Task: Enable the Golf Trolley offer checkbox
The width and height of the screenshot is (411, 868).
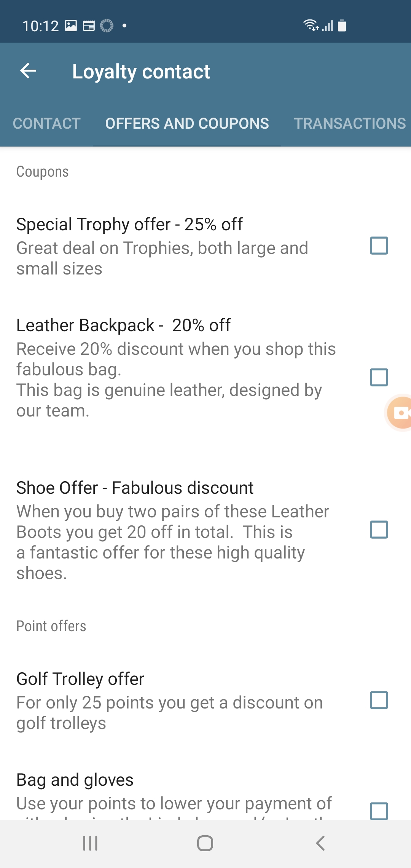Action: [379, 700]
